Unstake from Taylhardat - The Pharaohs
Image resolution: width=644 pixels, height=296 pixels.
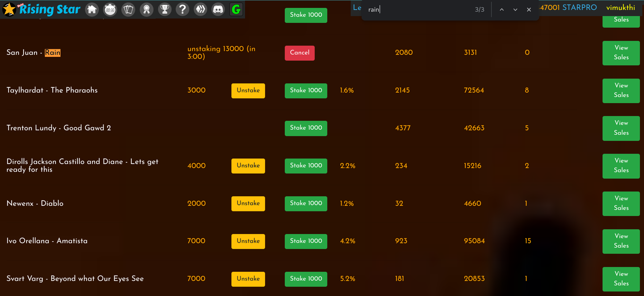248,91
